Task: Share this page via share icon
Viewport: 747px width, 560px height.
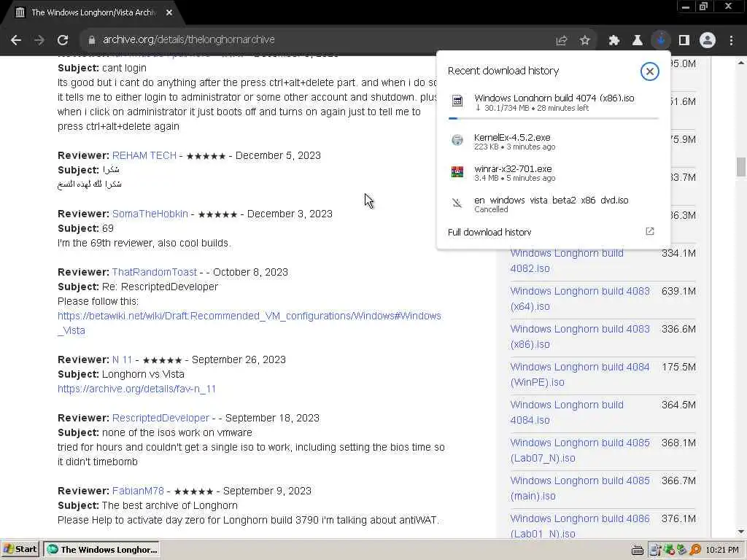Action: pos(562,41)
